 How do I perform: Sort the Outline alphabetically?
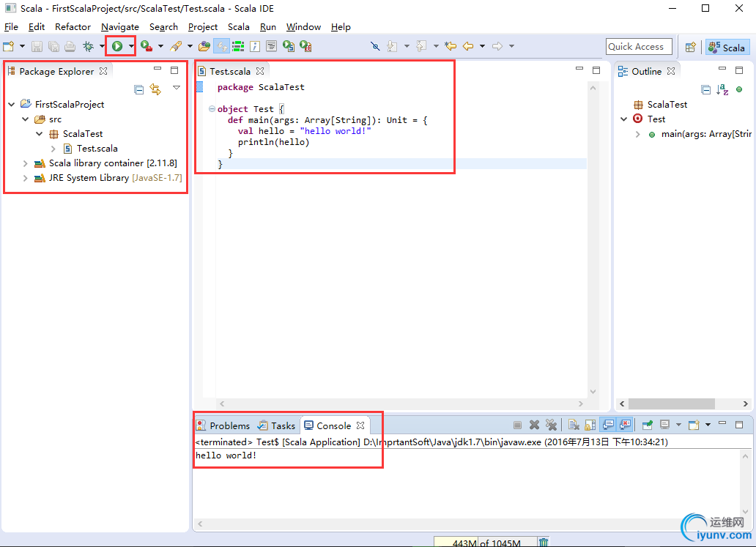pos(722,89)
